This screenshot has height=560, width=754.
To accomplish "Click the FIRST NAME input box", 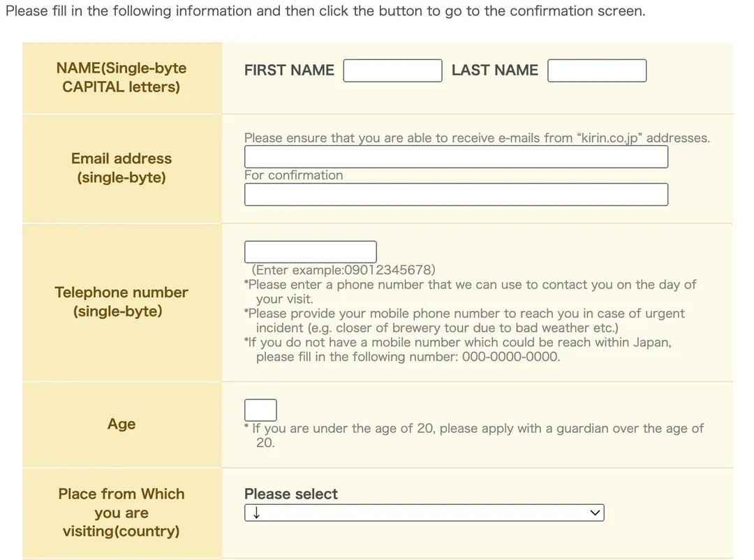I will coord(392,71).
